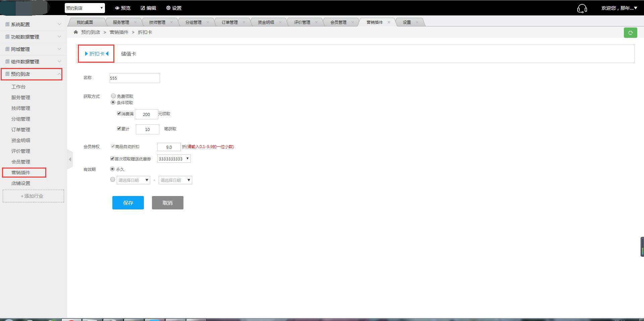
Task: Close the 营销插件 tab
Action: pos(389,22)
